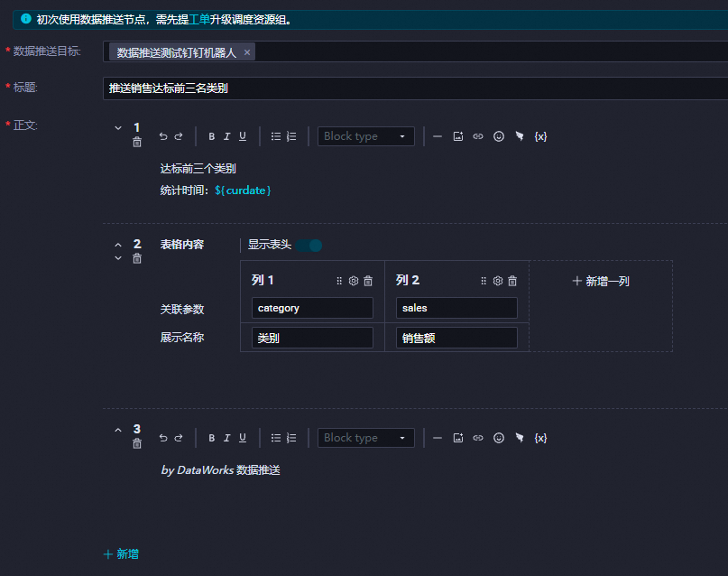Viewport: 728px width, 576px height.
Task: Insert image in block 1 editor
Action: 457,136
